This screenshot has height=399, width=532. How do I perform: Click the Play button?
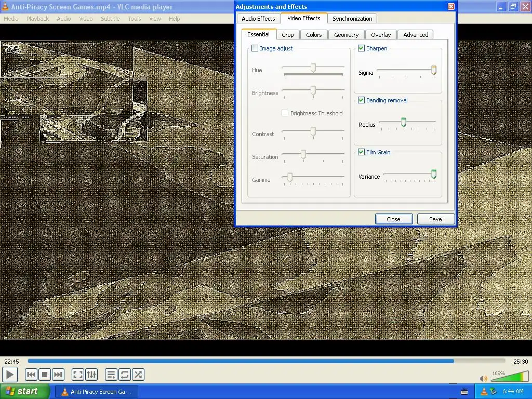(x=10, y=375)
